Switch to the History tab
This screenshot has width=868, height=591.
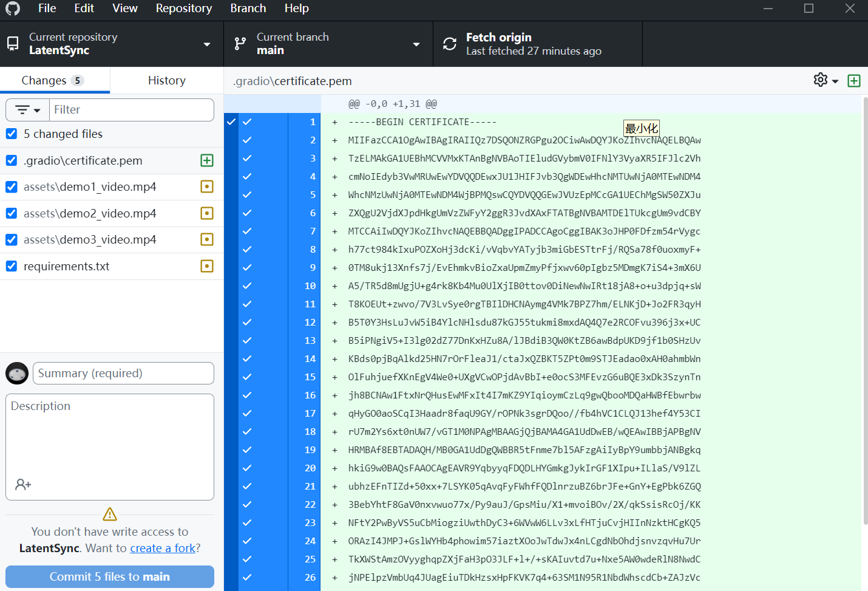pyautogui.click(x=167, y=80)
